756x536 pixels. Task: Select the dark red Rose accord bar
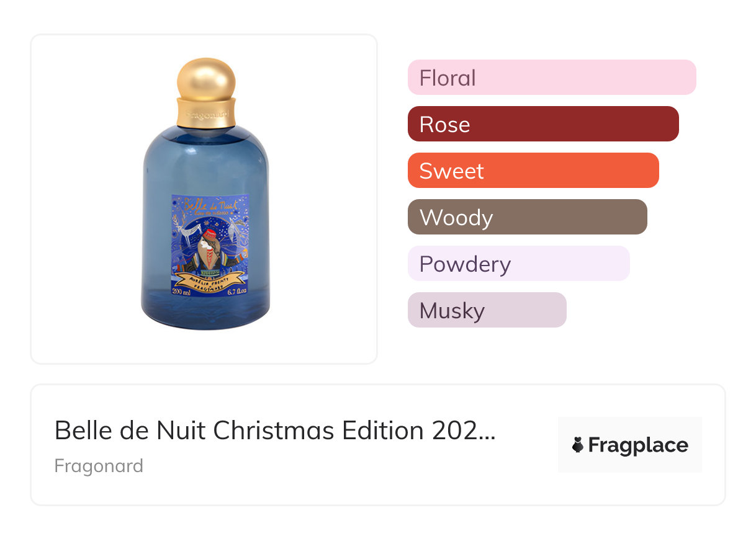(542, 124)
